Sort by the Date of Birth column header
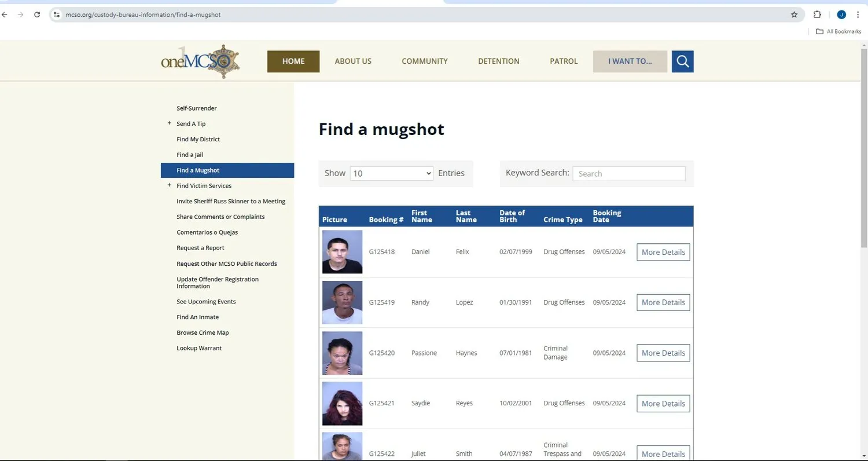The height and width of the screenshot is (461, 868). [512, 216]
